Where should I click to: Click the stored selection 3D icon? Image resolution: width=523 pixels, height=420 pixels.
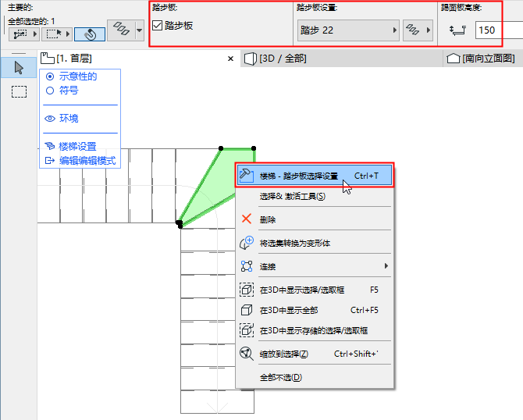point(247,330)
